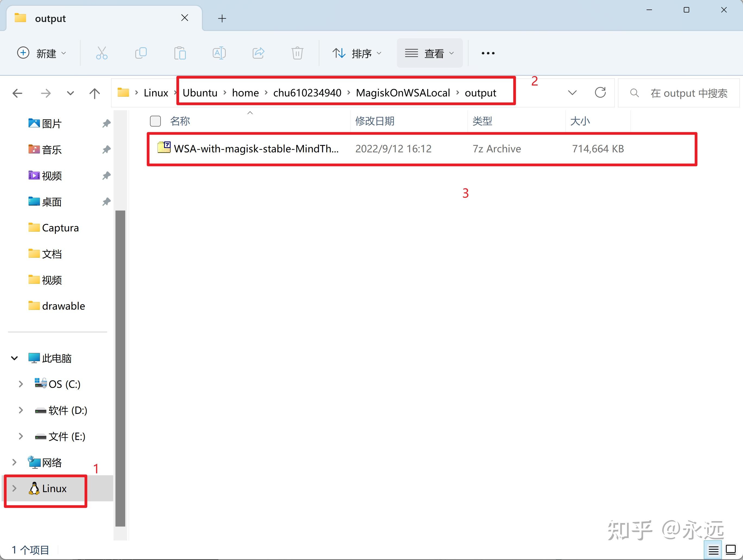
Task: Navigate to MagiskOnWSALocal via breadcrumb
Action: (x=403, y=93)
